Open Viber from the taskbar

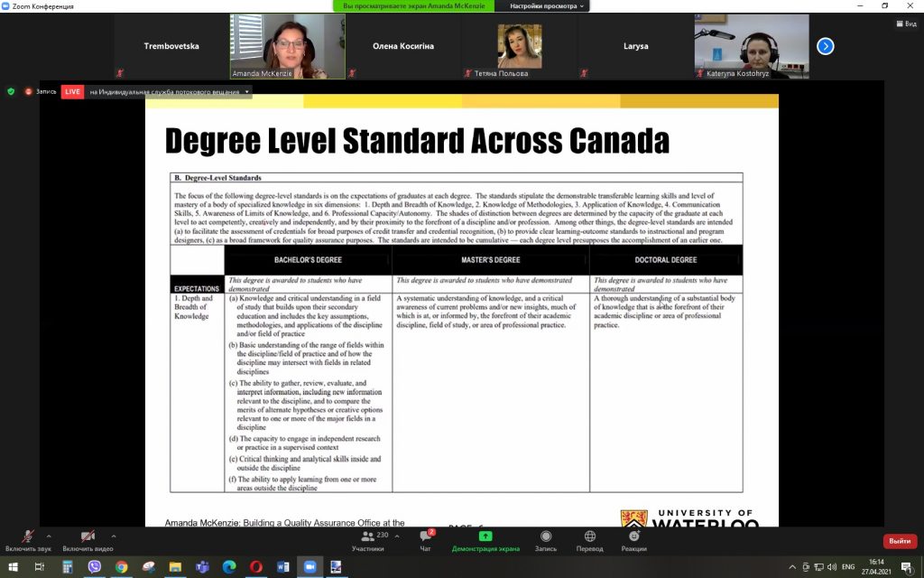coord(94,567)
